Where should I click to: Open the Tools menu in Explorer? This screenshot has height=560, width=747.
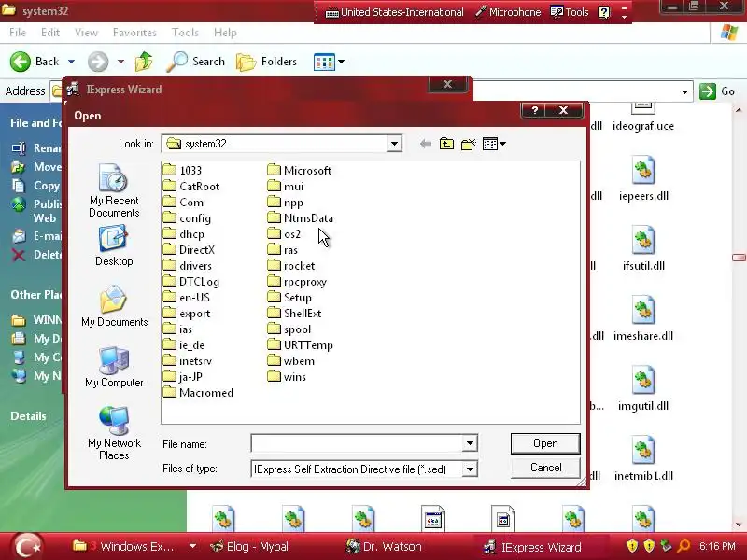(x=185, y=33)
